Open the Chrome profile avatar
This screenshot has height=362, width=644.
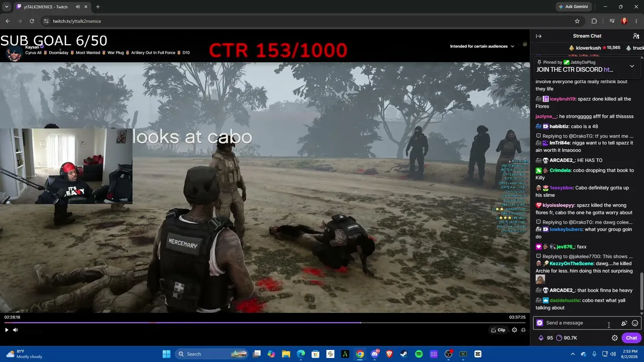[624, 21]
